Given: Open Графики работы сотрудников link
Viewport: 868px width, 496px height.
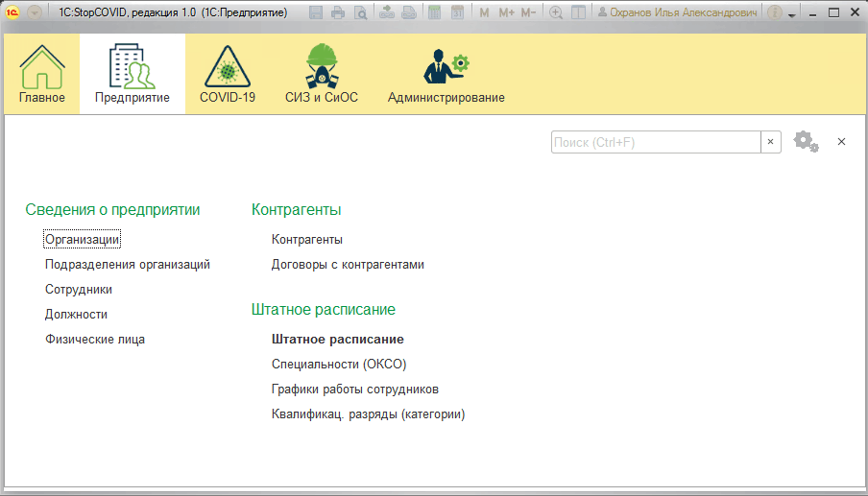Looking at the screenshot, I should 355,389.
